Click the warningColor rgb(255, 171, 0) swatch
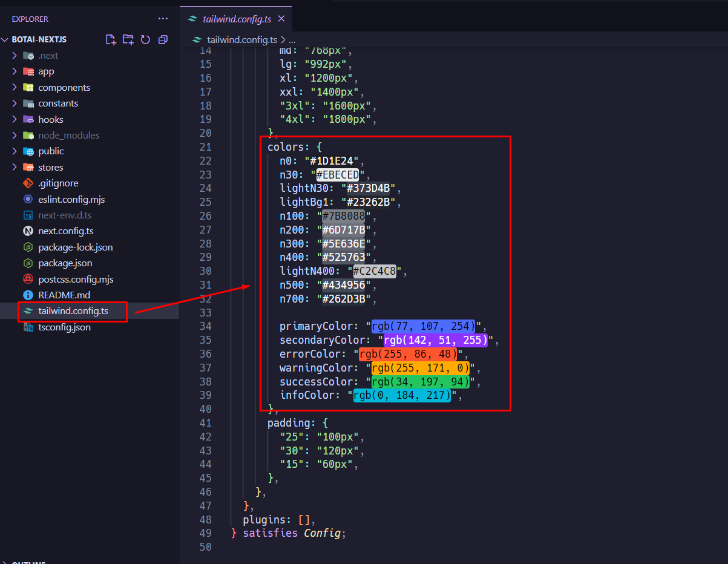Screen dimensions: 728x564 (420, 369)
